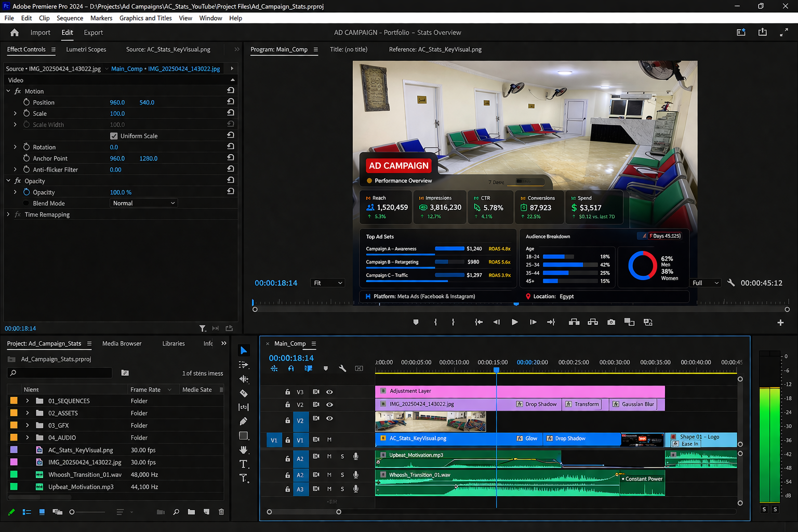Image resolution: width=798 pixels, height=532 pixels.
Task: Step back one frame
Action: pyautogui.click(x=497, y=322)
